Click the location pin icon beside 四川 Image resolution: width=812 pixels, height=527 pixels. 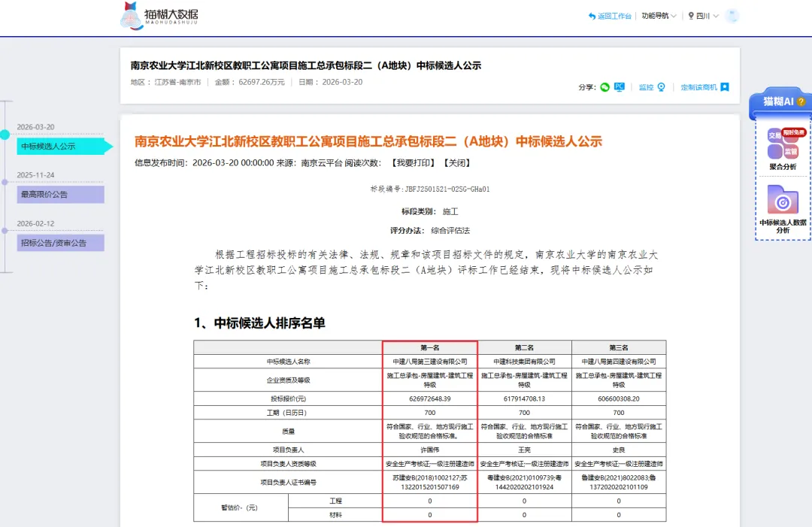[x=691, y=16]
